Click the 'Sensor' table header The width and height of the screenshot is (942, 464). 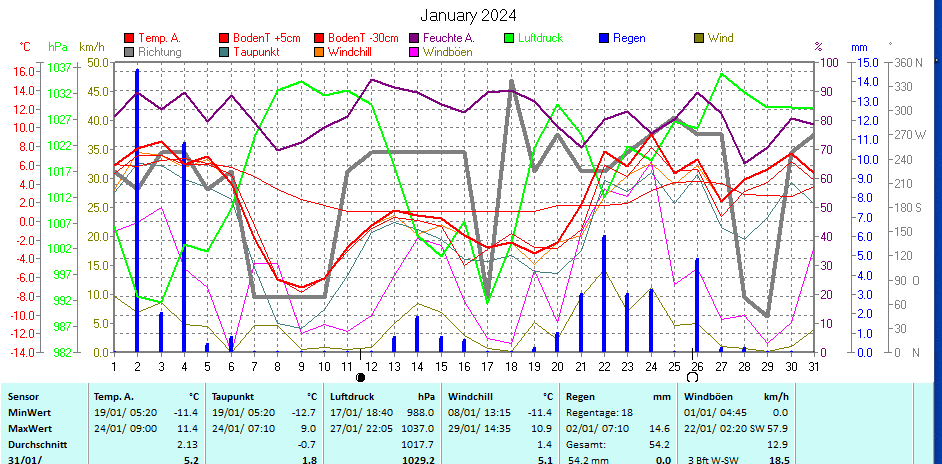pyautogui.click(x=23, y=397)
